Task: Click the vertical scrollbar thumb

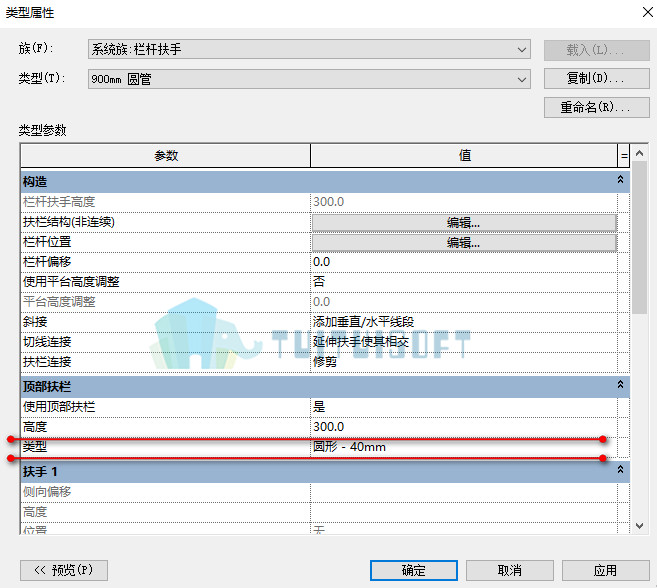Action: [639, 237]
